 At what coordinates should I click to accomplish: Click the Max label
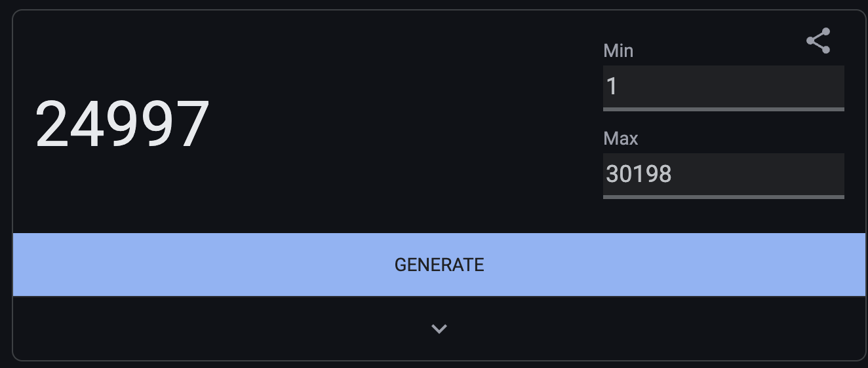[621, 138]
